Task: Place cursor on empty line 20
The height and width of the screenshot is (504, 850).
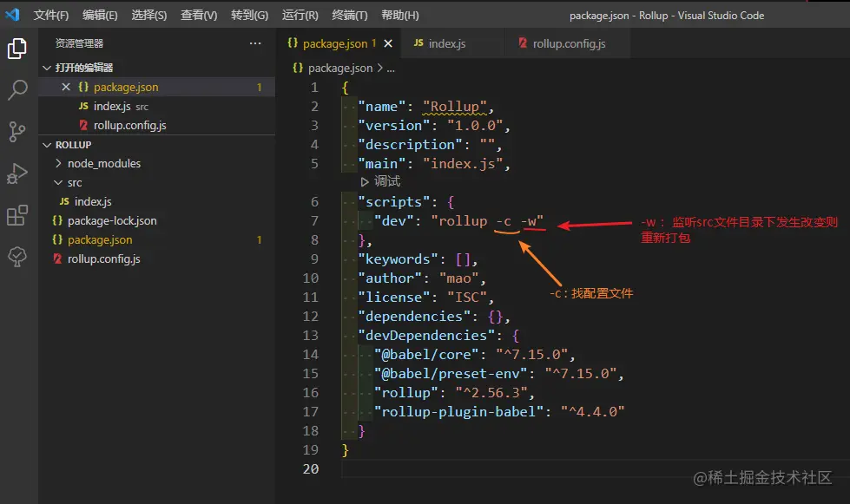Action: [x=596, y=468]
